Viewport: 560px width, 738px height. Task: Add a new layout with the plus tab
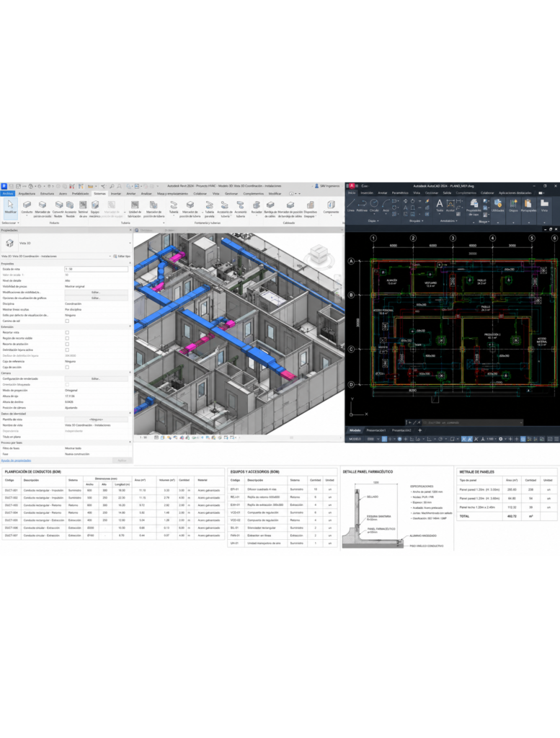[419, 430]
